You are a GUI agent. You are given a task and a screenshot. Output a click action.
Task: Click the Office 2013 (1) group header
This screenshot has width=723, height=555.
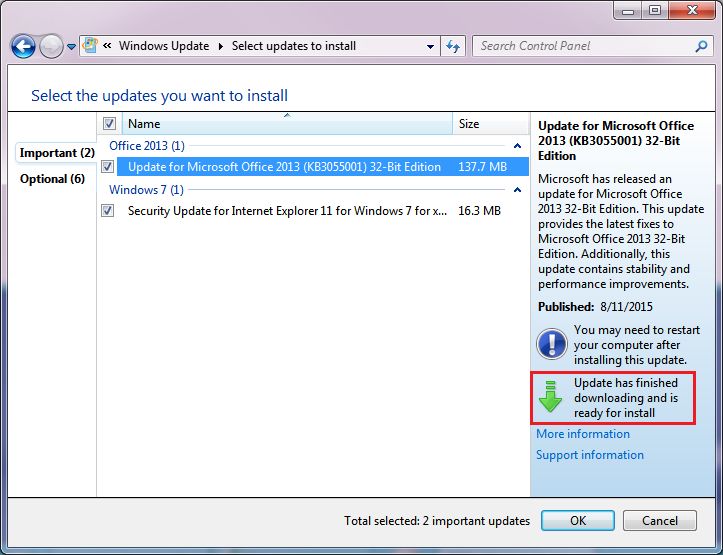147,146
